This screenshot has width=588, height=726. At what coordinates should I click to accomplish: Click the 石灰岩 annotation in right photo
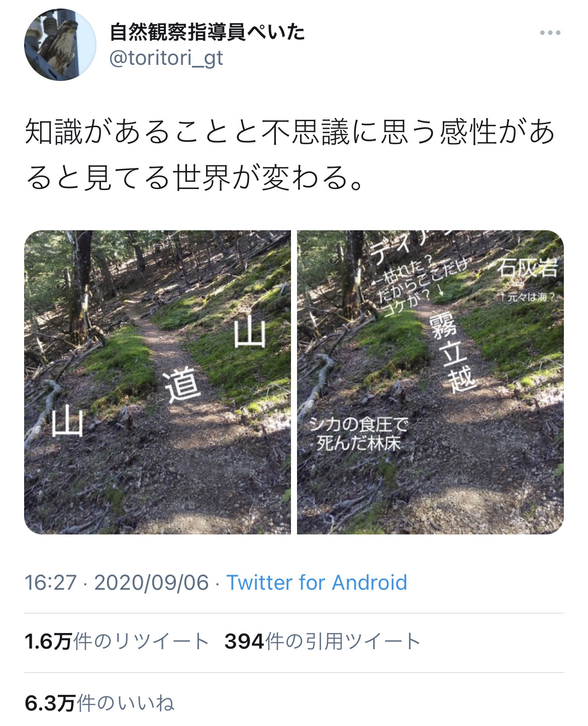527,268
